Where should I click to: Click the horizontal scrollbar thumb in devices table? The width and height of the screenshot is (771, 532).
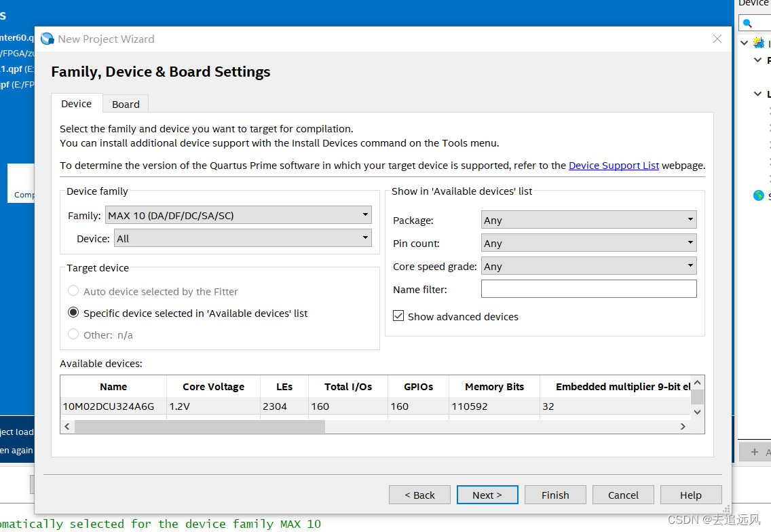pyautogui.click(x=200, y=426)
